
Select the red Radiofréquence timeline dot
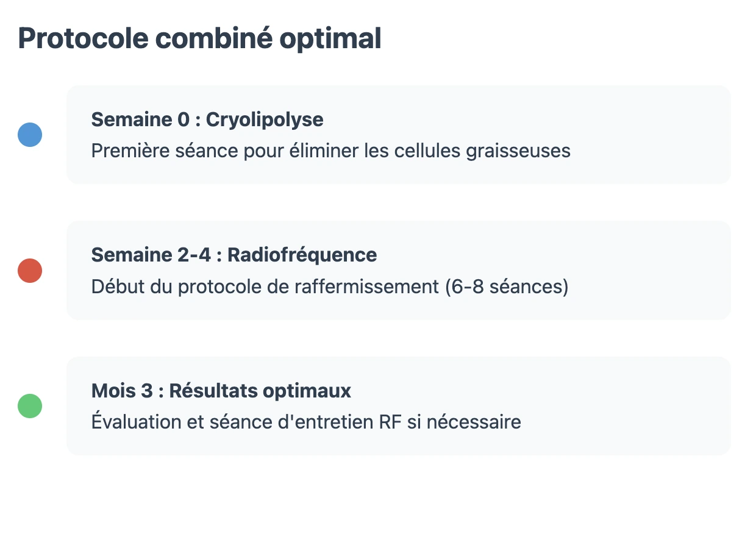coord(30,271)
